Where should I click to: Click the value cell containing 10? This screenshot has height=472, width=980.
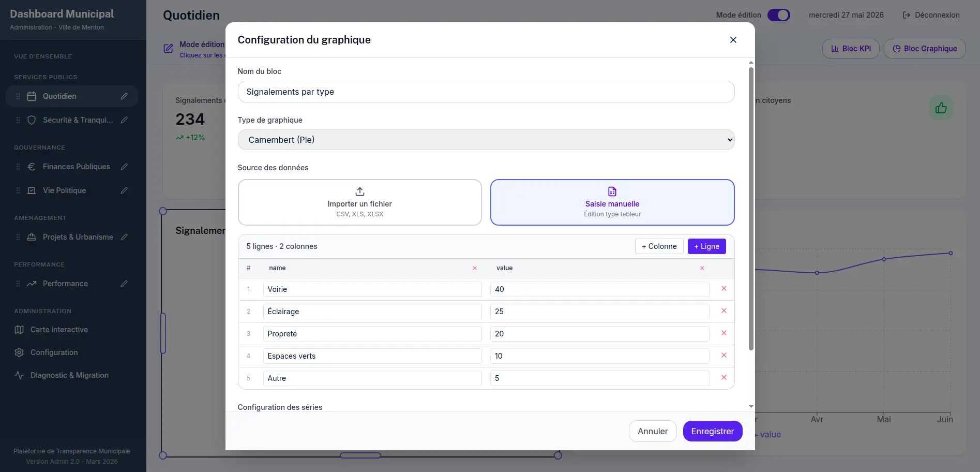click(600, 356)
